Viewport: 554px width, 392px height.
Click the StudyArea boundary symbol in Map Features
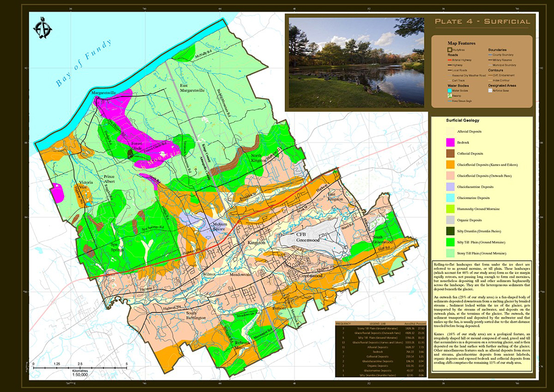point(450,50)
